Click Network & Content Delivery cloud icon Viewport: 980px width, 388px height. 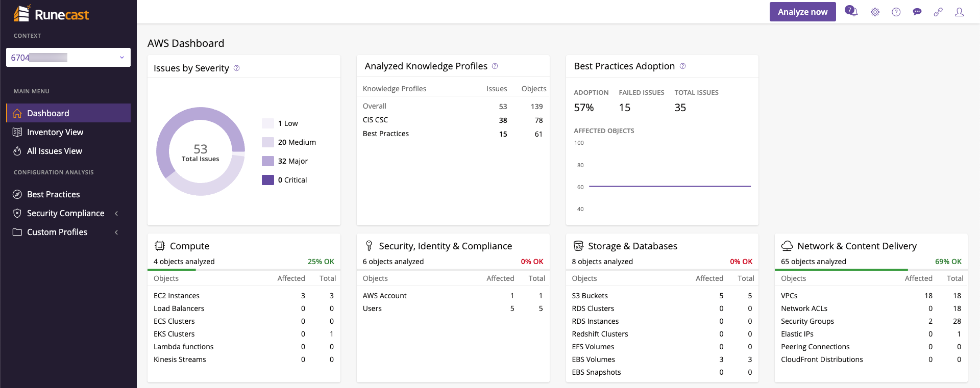pos(787,246)
